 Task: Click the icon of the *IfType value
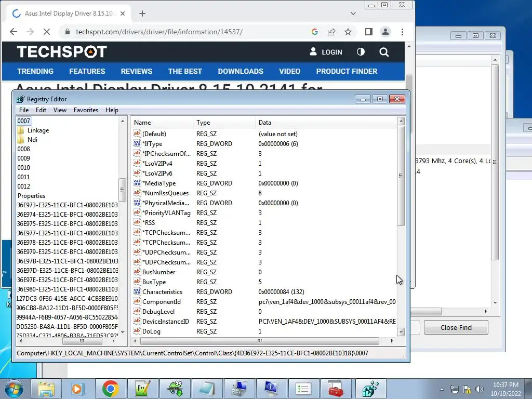pyautogui.click(x=137, y=143)
